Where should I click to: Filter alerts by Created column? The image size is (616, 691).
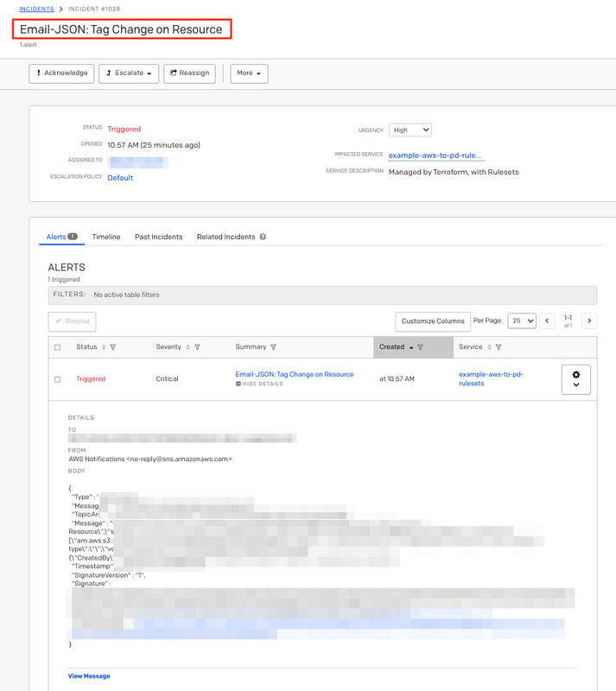pos(420,347)
